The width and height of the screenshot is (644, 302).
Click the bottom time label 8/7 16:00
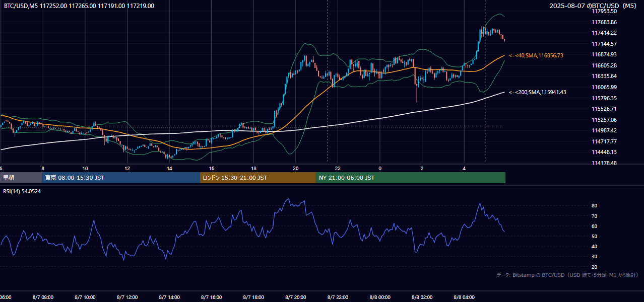click(212, 297)
